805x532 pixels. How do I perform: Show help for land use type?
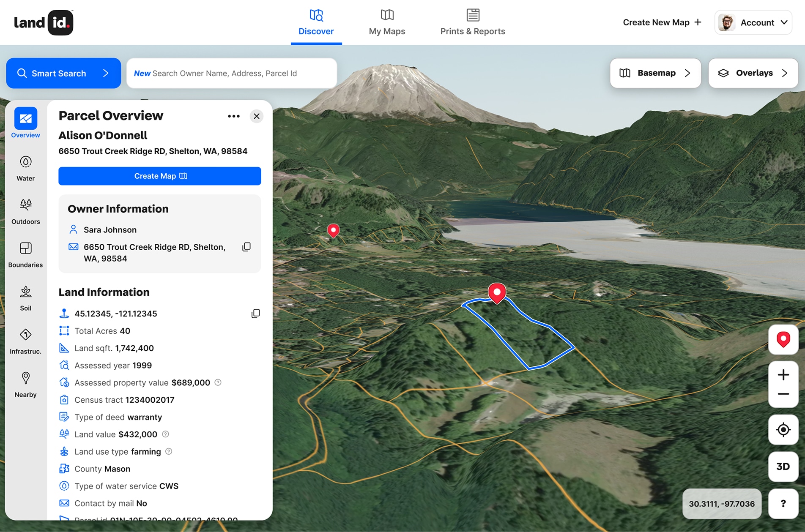click(x=169, y=451)
